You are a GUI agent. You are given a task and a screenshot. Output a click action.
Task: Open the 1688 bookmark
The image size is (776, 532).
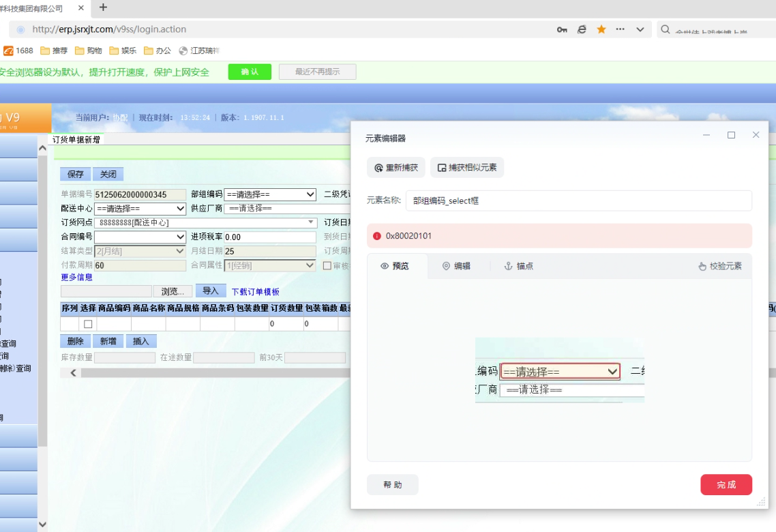point(18,50)
